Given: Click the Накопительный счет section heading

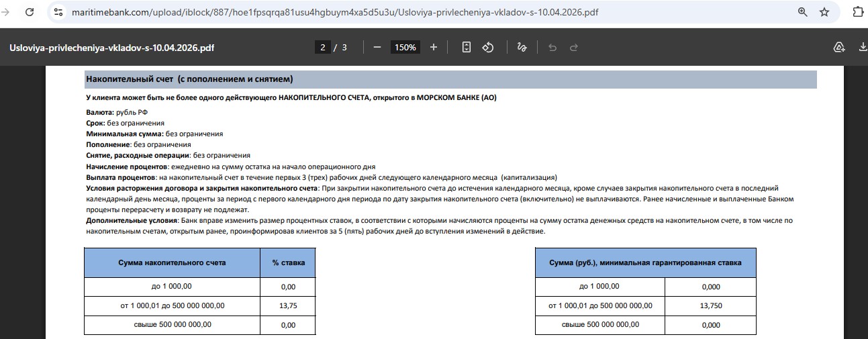Looking at the screenshot, I should [189, 79].
